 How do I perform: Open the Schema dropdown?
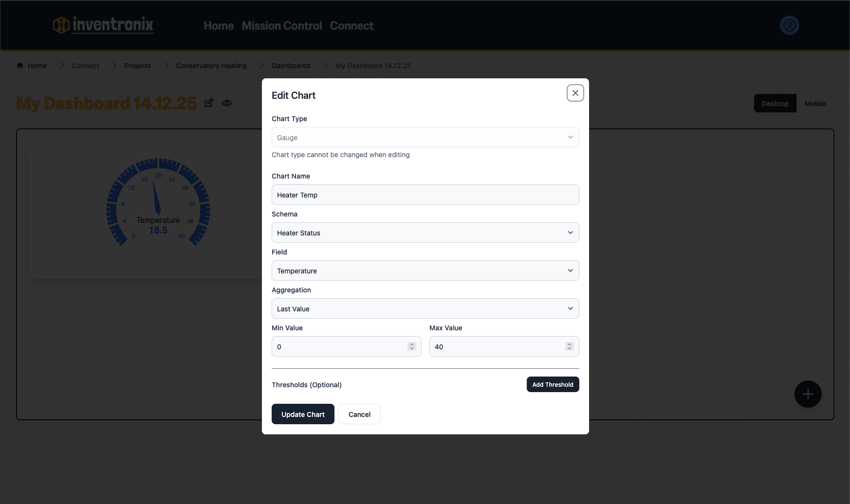click(x=425, y=233)
